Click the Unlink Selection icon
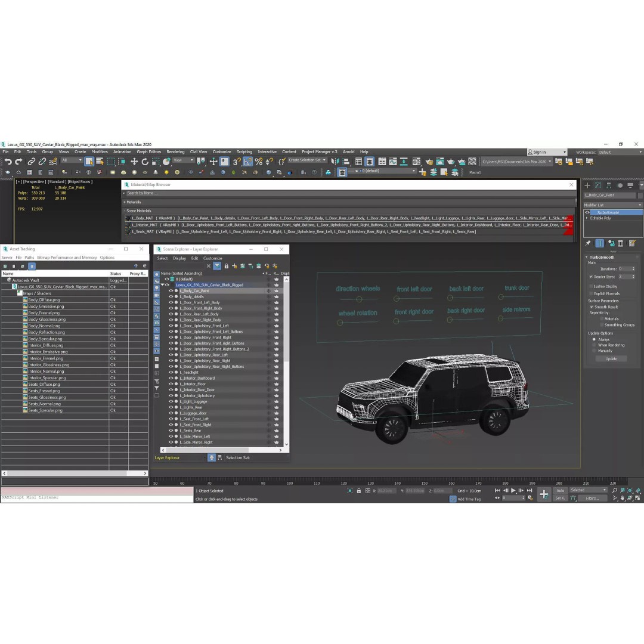This screenshot has height=644, width=644. pos(42,162)
